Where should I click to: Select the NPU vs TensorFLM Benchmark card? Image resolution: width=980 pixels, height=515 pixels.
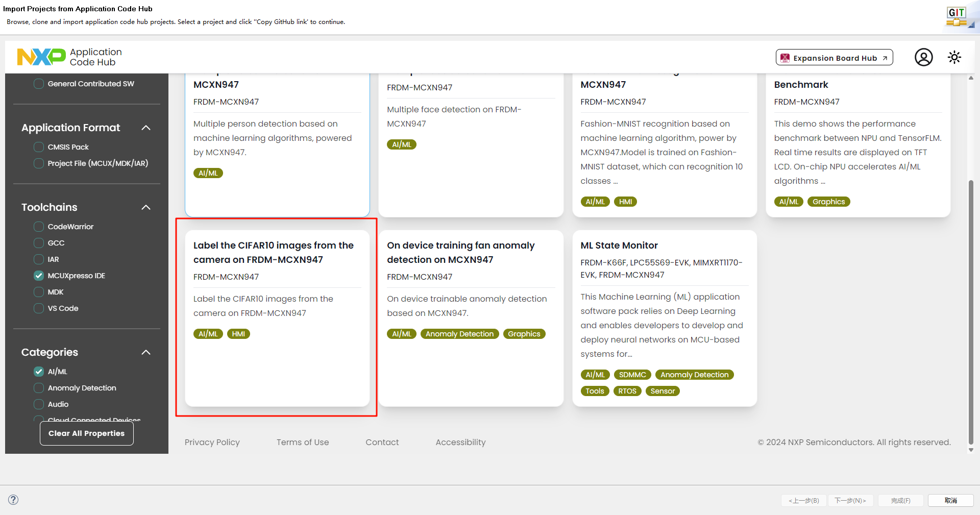click(x=858, y=145)
